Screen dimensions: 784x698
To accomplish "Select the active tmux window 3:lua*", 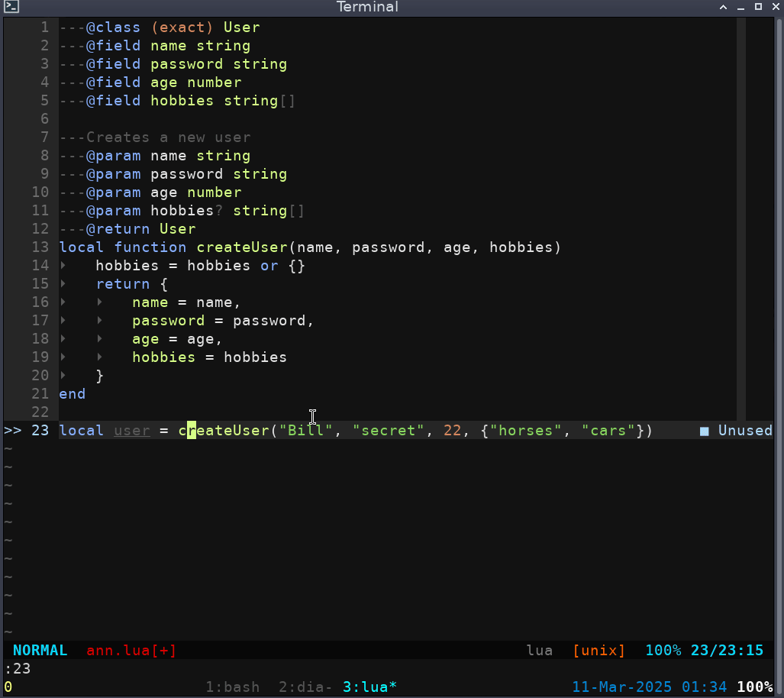I will 369,687.
